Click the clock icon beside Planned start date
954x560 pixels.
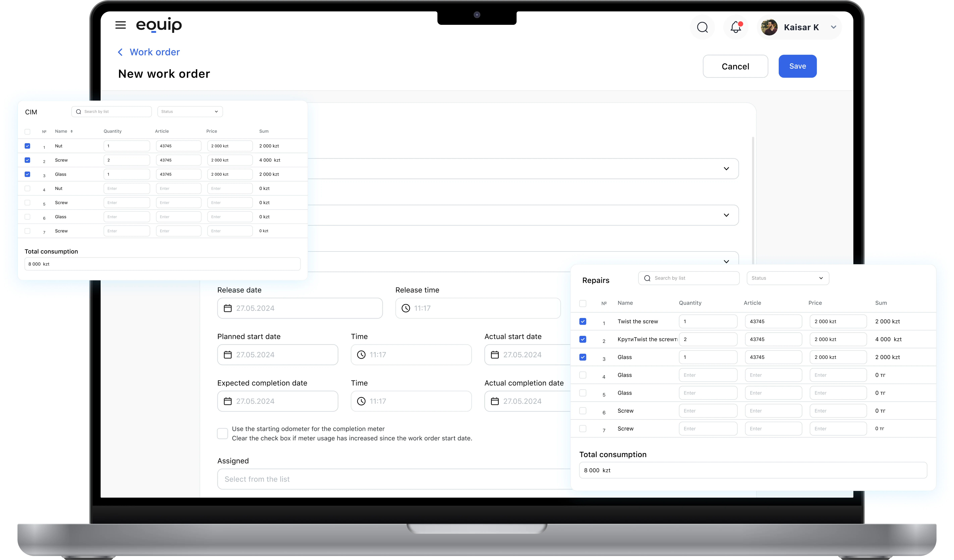(x=361, y=355)
